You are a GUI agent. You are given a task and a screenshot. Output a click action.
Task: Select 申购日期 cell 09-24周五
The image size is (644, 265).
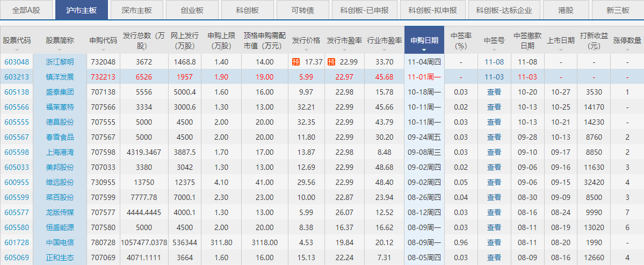424,137
